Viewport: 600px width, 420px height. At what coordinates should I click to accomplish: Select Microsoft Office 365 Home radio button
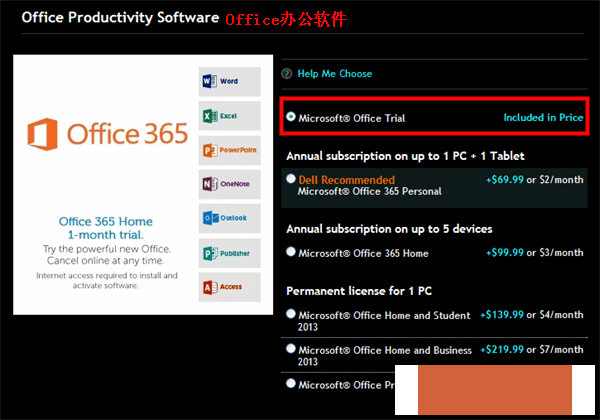tap(291, 252)
